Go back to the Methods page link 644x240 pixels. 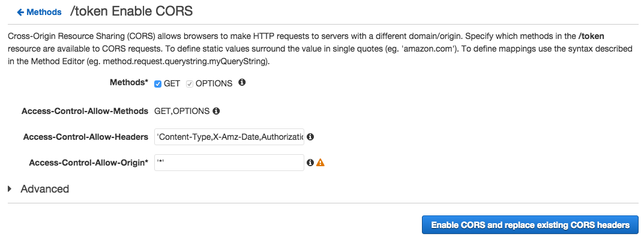(x=44, y=12)
